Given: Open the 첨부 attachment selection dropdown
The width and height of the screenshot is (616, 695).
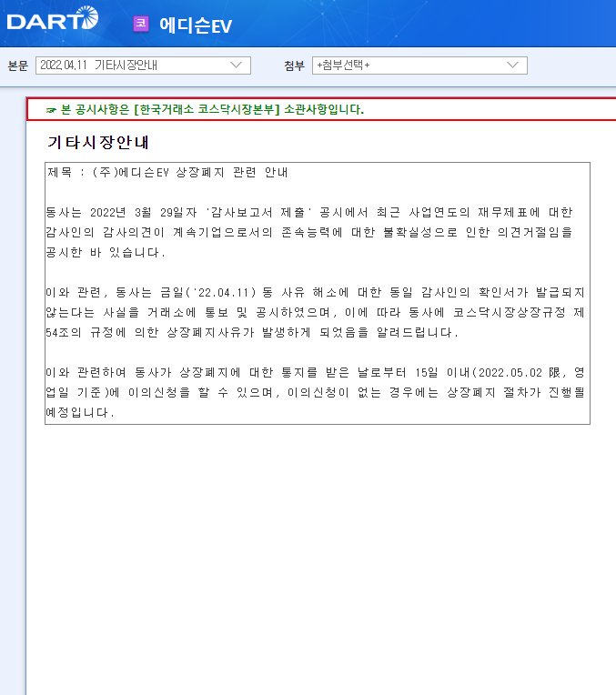Looking at the screenshot, I should click(x=419, y=65).
